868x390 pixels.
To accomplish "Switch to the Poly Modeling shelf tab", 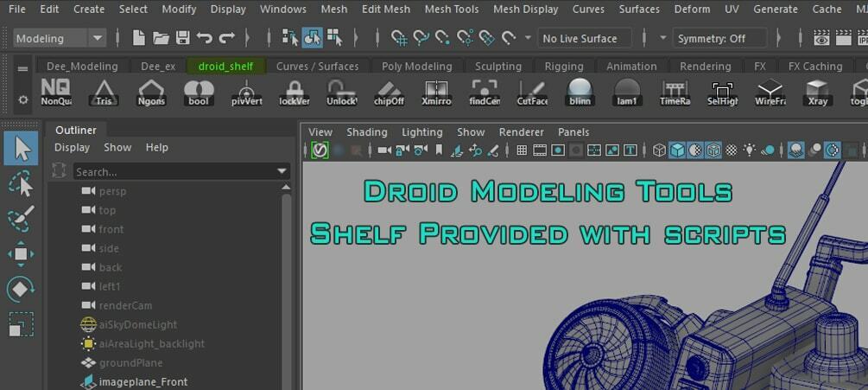I will pos(417,67).
